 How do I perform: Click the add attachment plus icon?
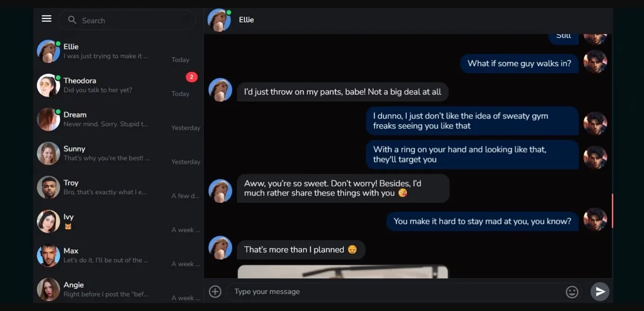point(215,292)
